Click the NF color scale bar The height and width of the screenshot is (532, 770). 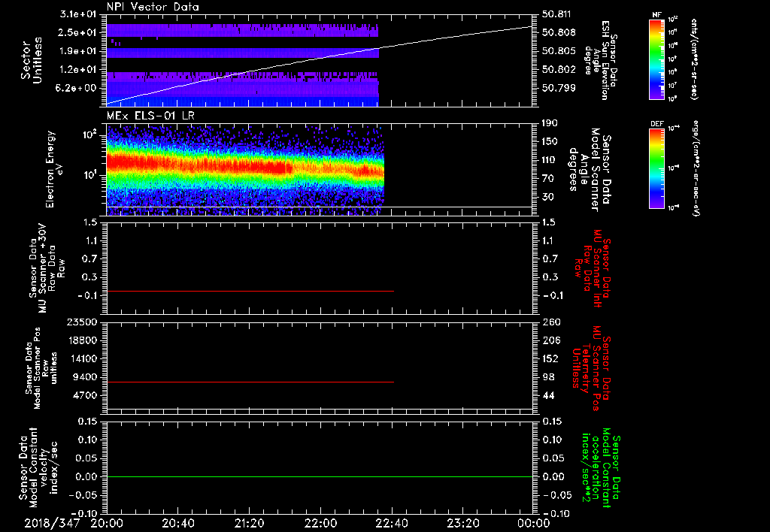[x=656, y=60]
